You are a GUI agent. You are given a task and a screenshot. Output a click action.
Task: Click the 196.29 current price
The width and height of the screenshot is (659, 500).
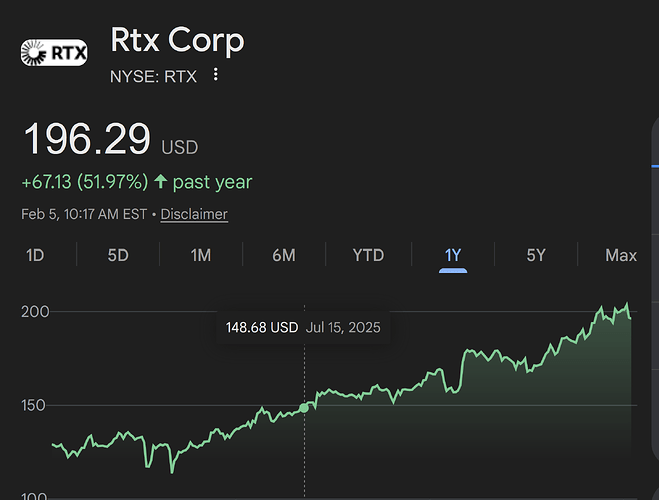coord(87,139)
